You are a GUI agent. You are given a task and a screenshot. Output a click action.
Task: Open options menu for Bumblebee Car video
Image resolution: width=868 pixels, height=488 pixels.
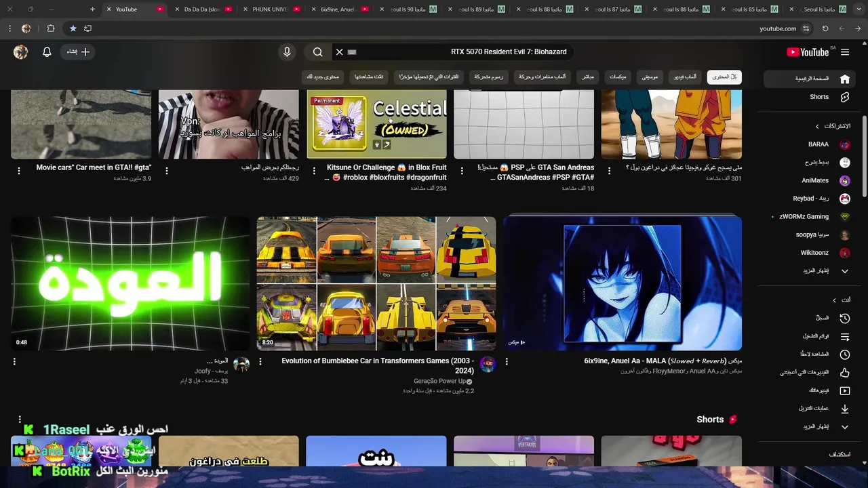click(x=260, y=362)
